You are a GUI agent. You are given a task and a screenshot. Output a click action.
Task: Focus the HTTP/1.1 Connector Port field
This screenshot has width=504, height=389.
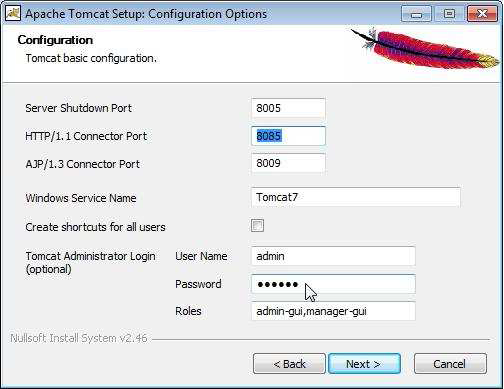pyautogui.click(x=288, y=136)
